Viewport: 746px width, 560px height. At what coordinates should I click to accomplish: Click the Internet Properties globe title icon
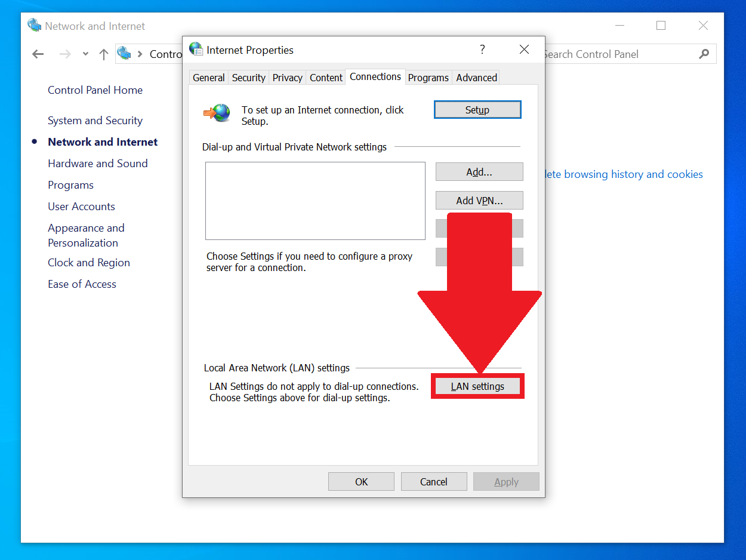196,50
